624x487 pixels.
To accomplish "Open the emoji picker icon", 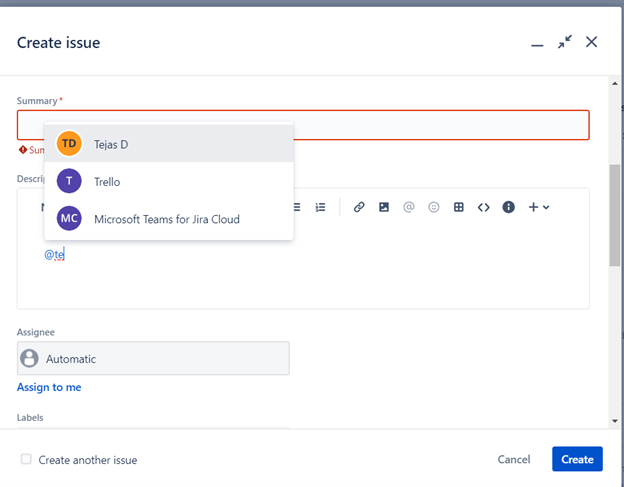I will point(434,207).
